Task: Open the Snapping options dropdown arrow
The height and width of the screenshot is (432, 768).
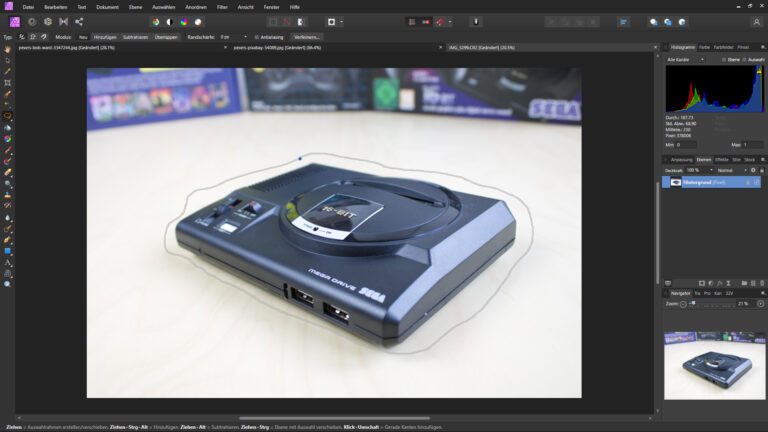Action: pyautogui.click(x=450, y=22)
